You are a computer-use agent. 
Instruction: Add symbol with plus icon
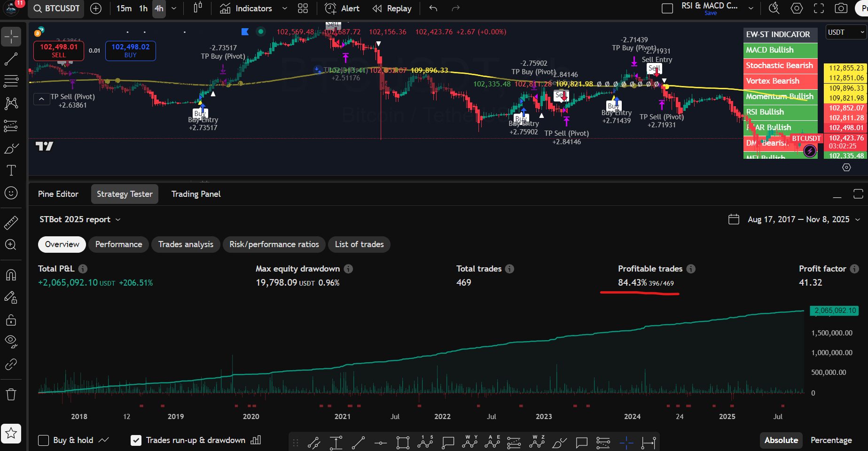tap(96, 8)
